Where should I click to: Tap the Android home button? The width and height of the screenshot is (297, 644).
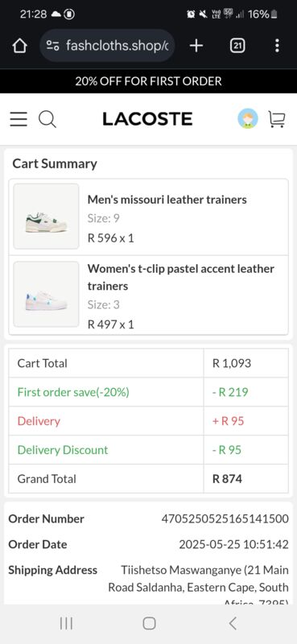[149, 623]
